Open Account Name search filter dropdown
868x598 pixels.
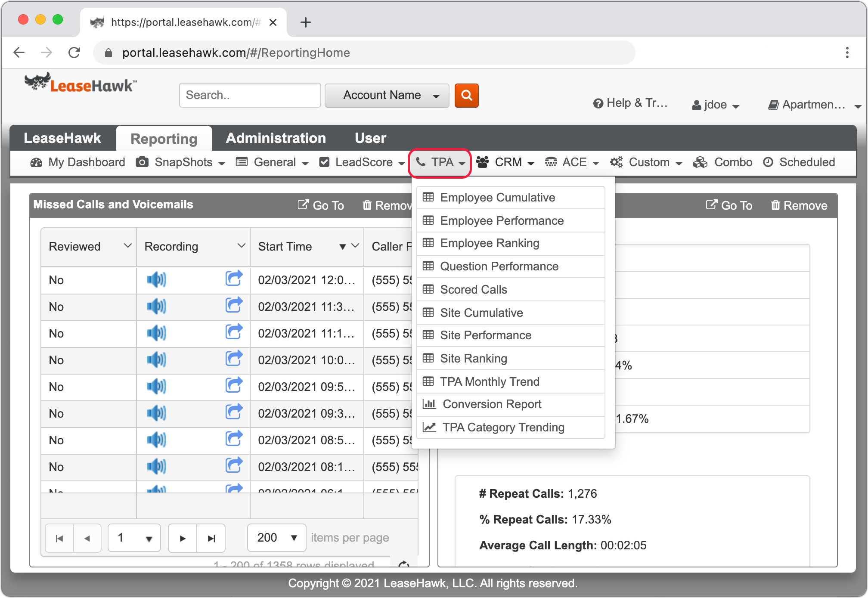(387, 95)
